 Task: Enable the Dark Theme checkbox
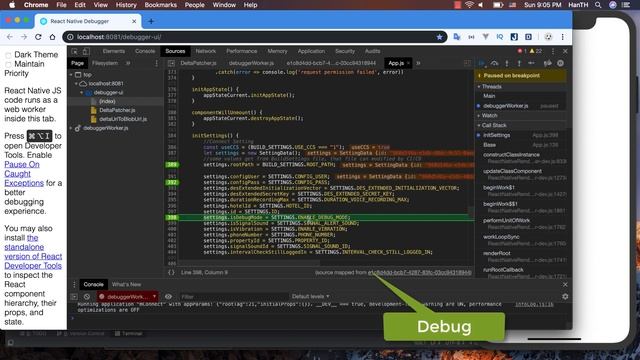(x=8, y=55)
